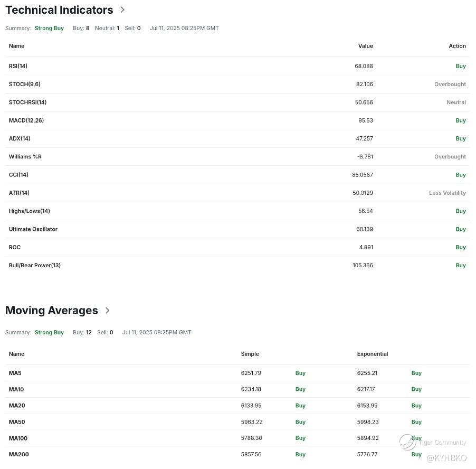Expand the Technical Indicators chevron arrow
This screenshot has height=469, width=476.
click(122, 10)
